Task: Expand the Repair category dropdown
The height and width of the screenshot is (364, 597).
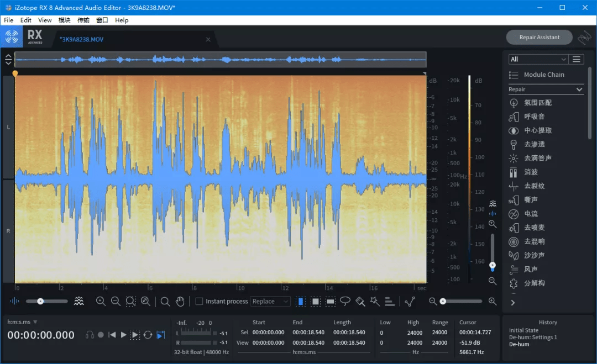Action: point(546,89)
